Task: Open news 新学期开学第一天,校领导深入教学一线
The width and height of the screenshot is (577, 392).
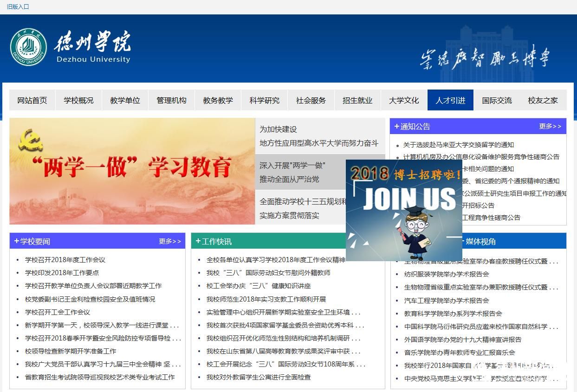Action: [102, 325]
